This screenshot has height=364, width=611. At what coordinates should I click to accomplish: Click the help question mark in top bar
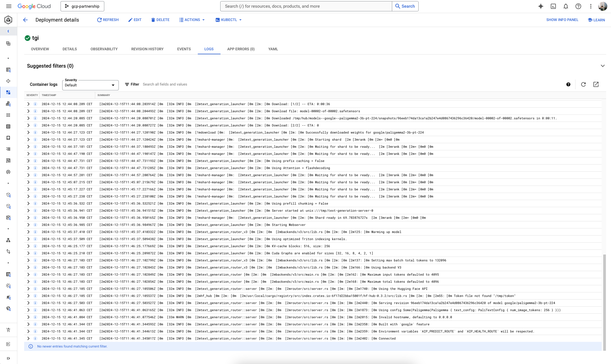click(x=578, y=6)
